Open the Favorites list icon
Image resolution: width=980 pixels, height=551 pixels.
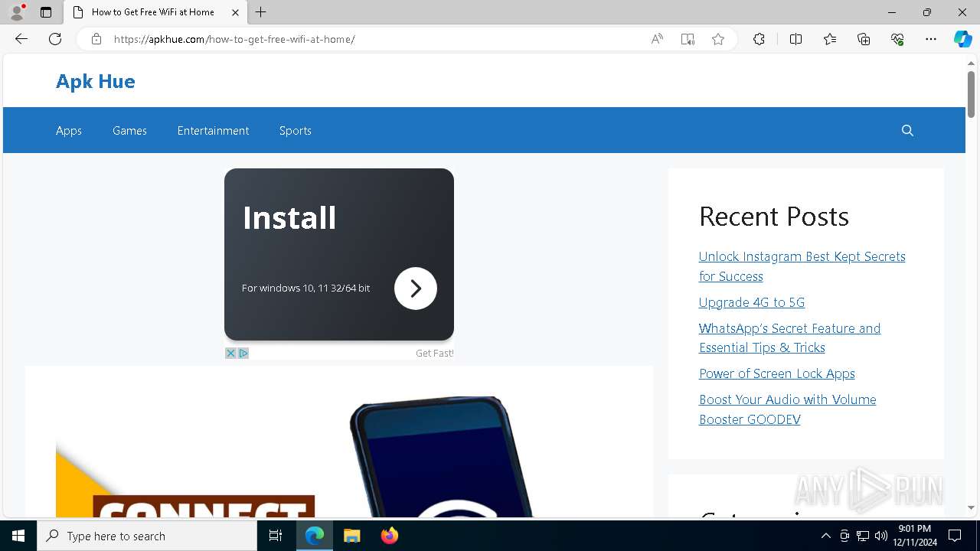(830, 39)
